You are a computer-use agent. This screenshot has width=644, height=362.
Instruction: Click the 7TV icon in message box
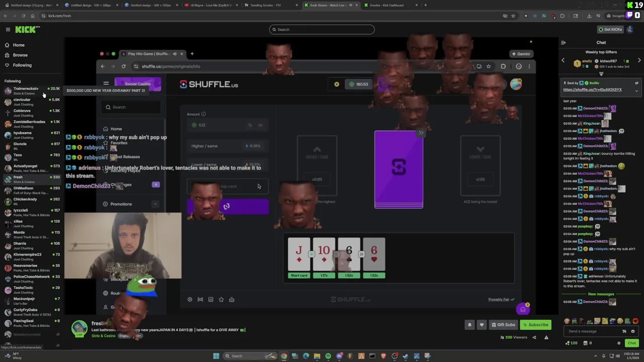click(624, 331)
